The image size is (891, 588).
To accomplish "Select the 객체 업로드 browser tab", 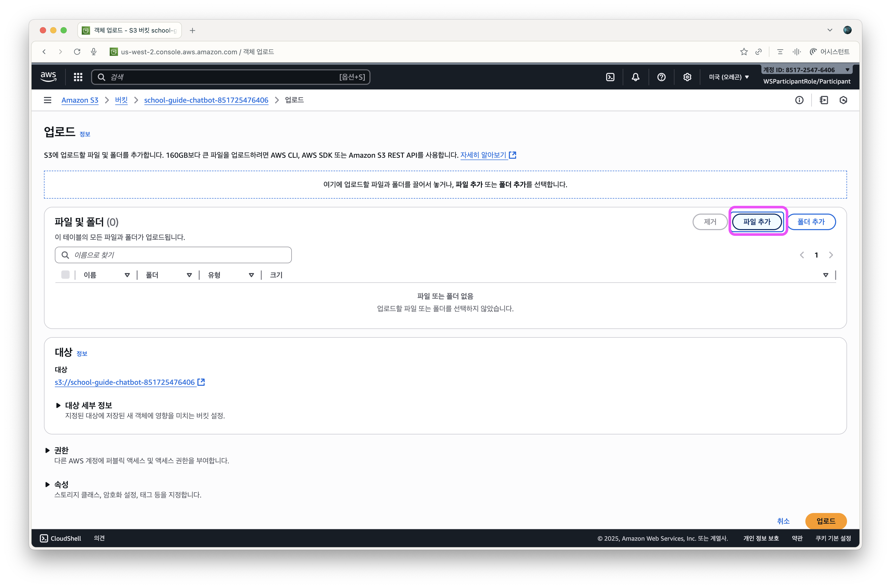I will 130,30.
